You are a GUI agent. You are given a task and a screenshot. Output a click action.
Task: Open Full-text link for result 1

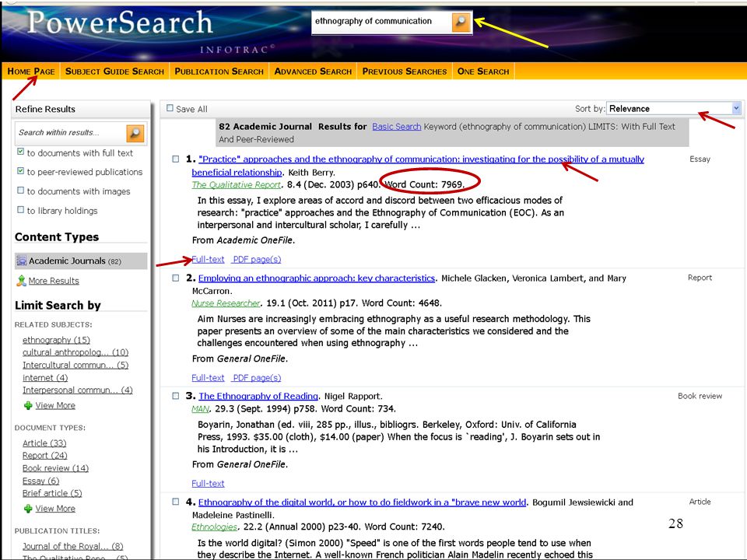pos(208,260)
